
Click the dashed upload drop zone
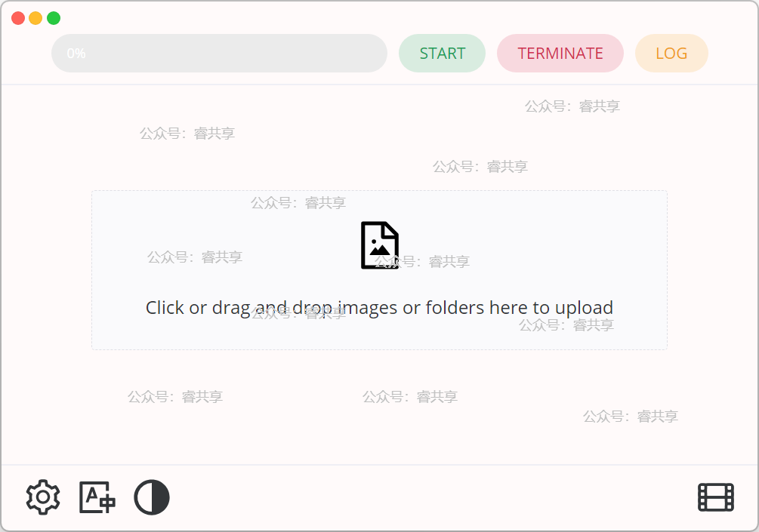[379, 270]
